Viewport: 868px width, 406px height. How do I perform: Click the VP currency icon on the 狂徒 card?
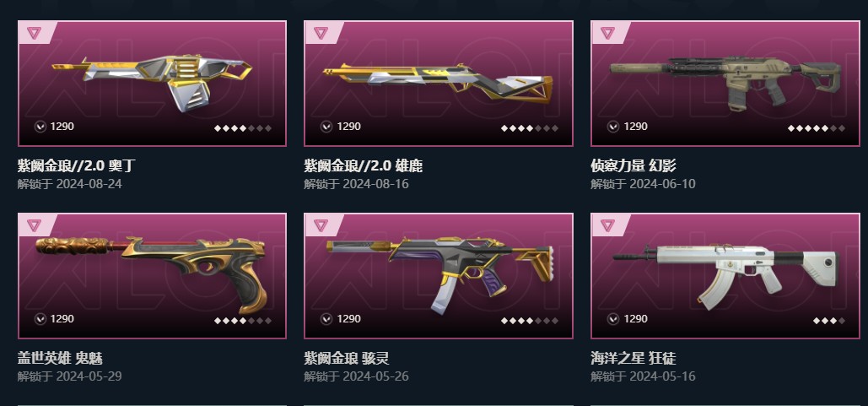point(613,319)
